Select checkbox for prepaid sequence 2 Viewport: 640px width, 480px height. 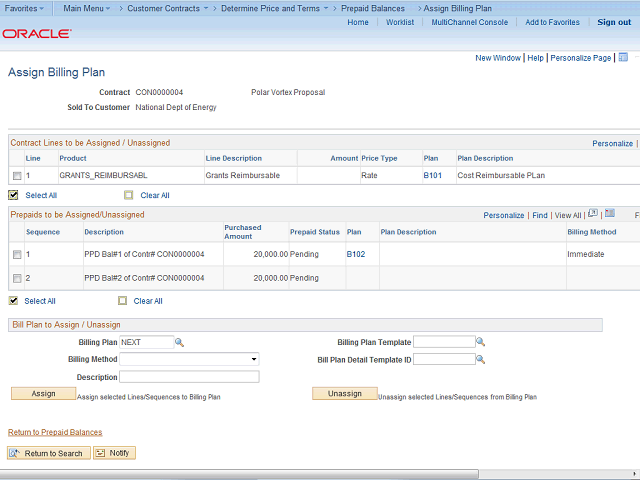(x=16, y=278)
